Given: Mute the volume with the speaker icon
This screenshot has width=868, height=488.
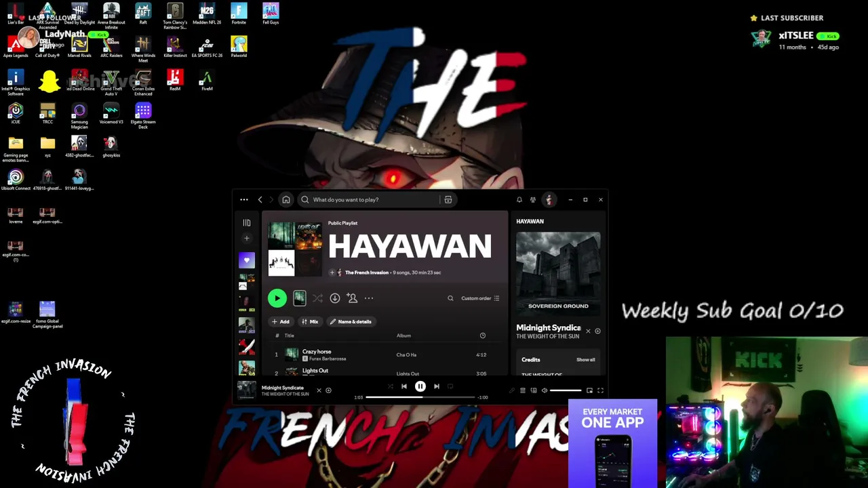Looking at the screenshot, I should [545, 390].
